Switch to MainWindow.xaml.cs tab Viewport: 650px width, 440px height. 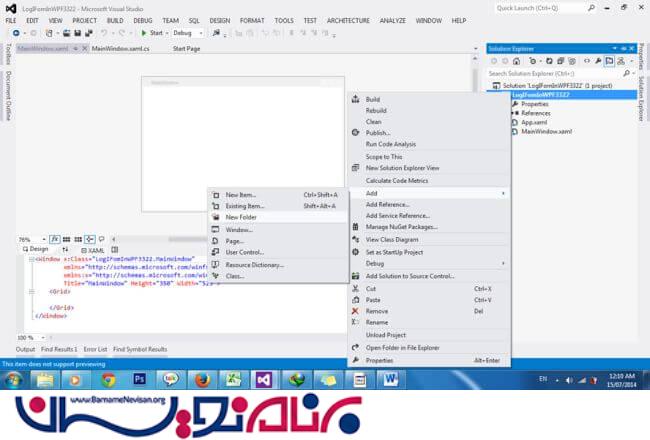[120, 48]
